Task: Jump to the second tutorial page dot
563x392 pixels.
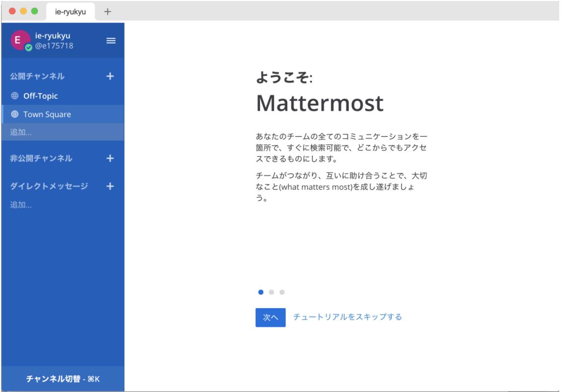Action: [271, 293]
